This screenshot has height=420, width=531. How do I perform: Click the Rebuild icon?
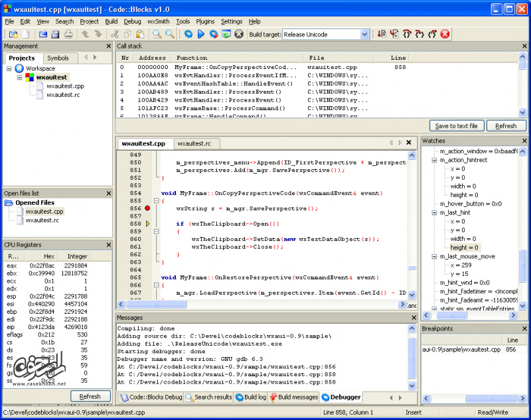226,35
